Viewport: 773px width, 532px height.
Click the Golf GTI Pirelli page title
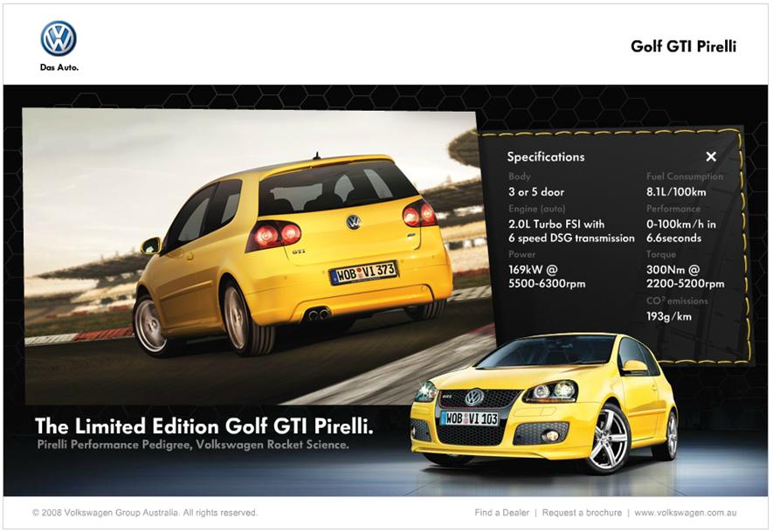683,46
